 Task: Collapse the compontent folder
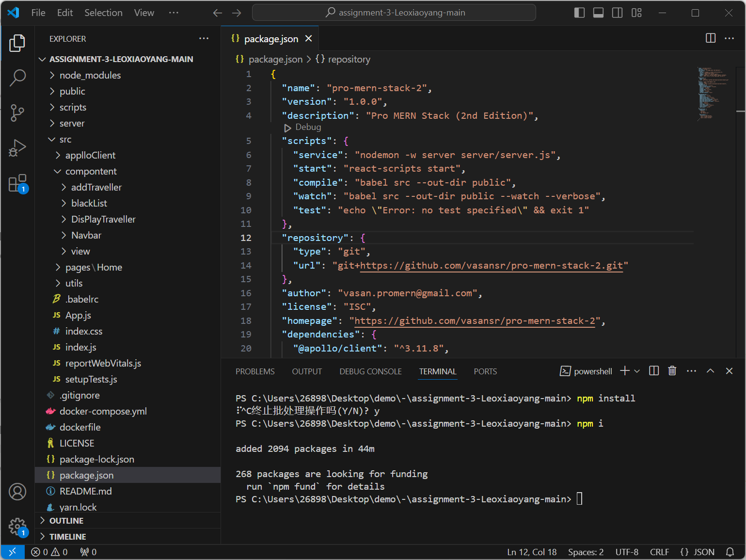[x=91, y=171]
